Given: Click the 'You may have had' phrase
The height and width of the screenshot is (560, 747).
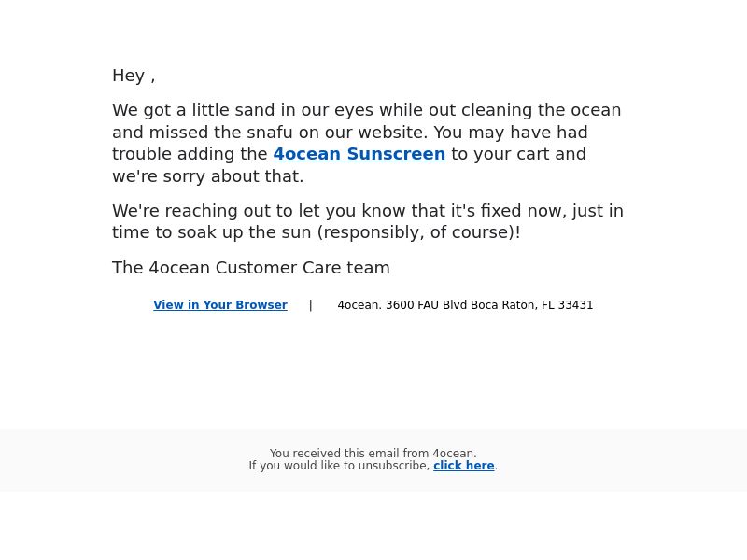Looking at the screenshot, I should [511, 133].
